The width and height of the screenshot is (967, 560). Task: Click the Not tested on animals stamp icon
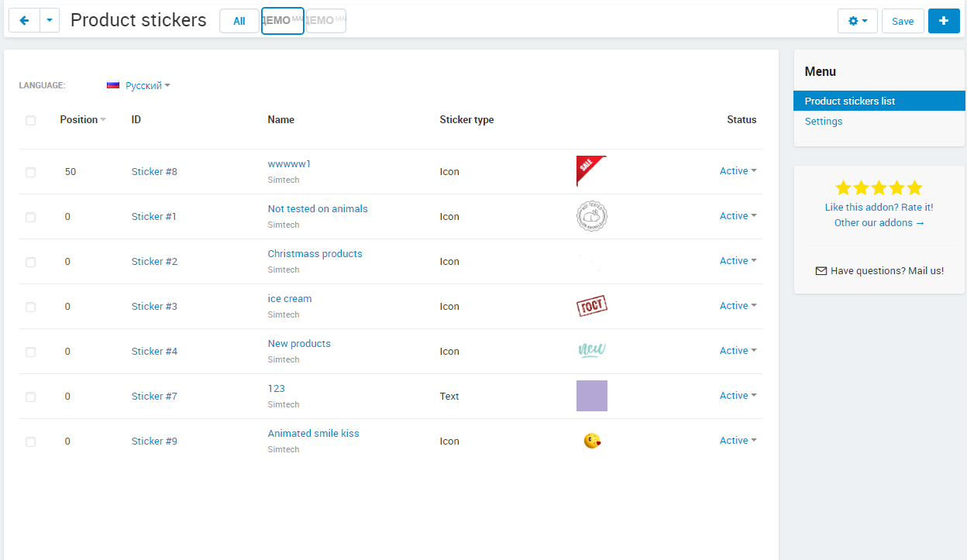coord(592,216)
